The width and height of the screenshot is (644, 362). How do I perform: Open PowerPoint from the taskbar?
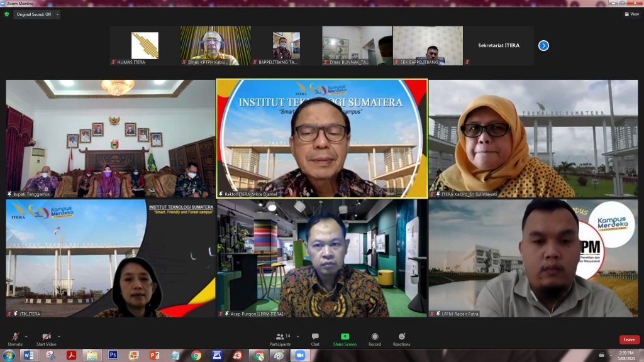coord(155,356)
